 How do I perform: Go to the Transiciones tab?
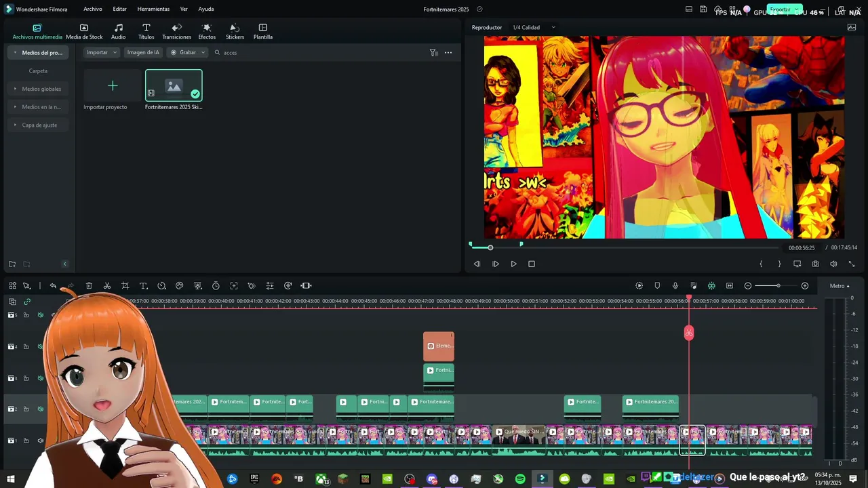coord(176,32)
